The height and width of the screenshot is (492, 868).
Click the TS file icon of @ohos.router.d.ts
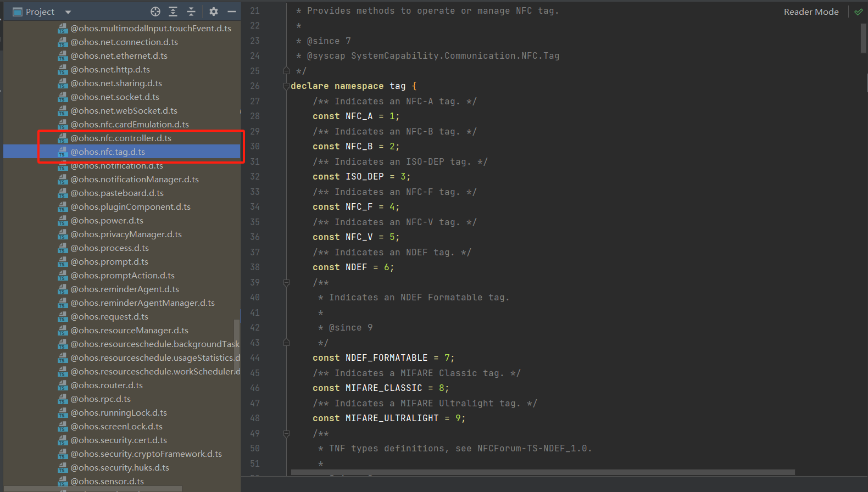tap(63, 385)
